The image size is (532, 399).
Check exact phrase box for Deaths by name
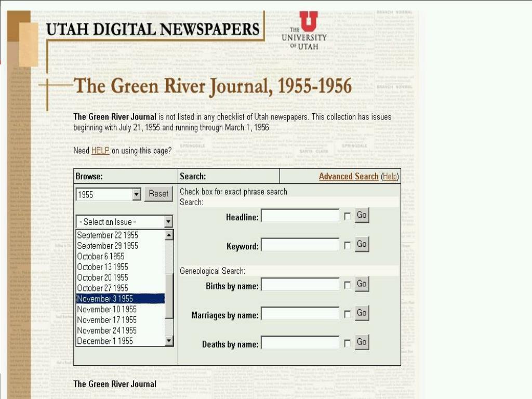pos(347,344)
